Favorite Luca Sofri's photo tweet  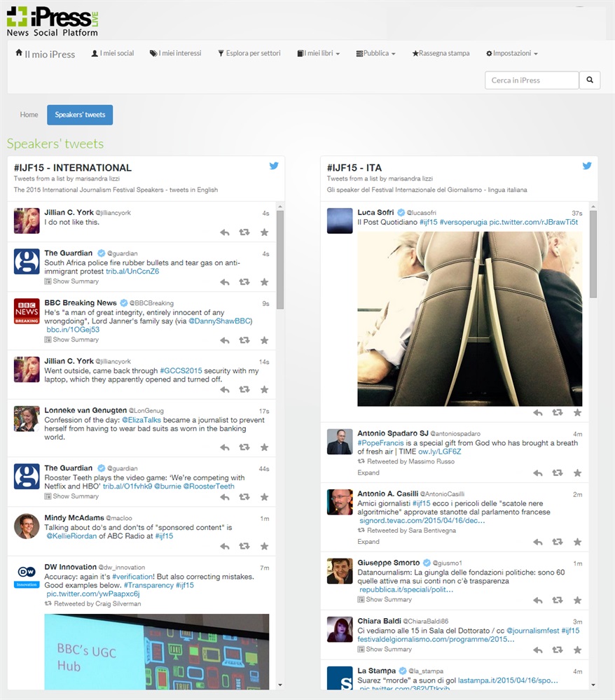577,412
